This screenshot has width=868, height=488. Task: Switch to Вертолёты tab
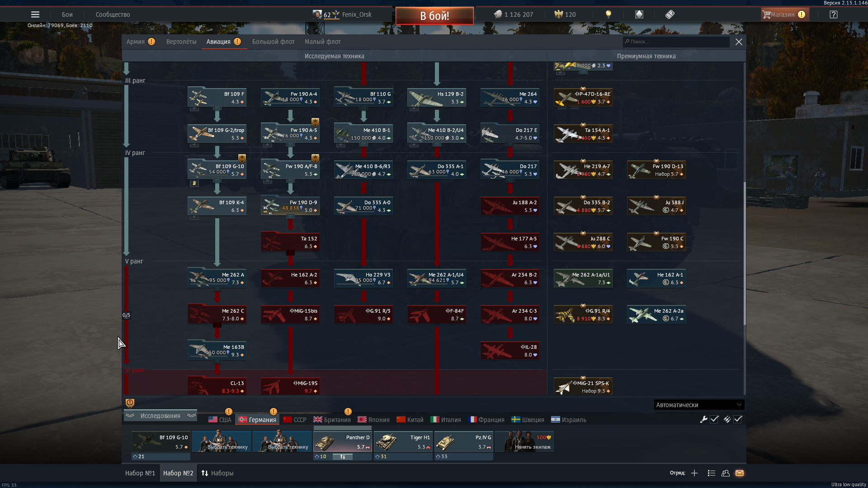coord(181,42)
